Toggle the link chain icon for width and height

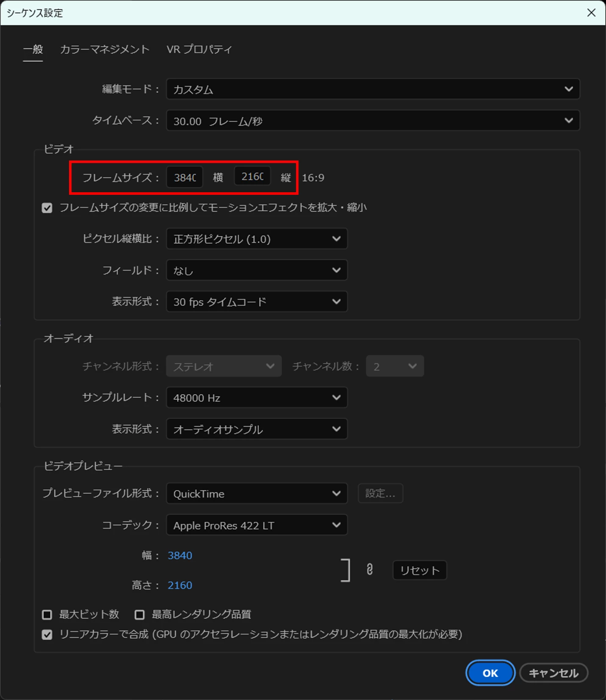pos(370,570)
